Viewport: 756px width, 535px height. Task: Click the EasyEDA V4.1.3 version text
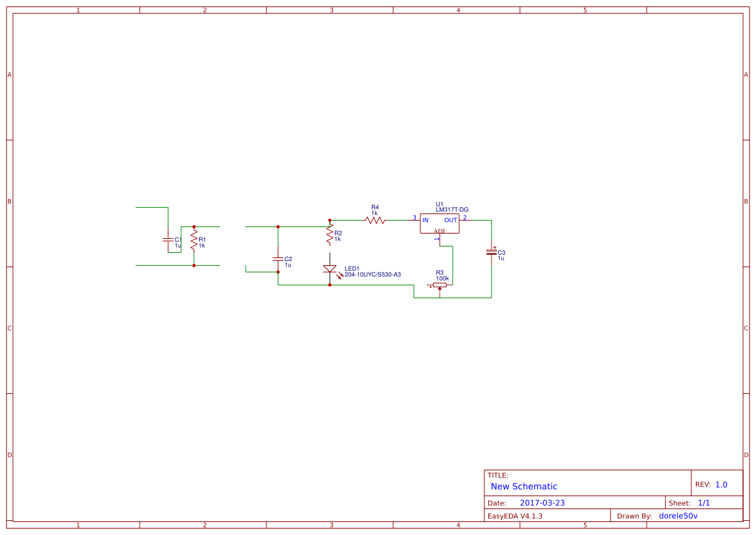[x=514, y=516]
